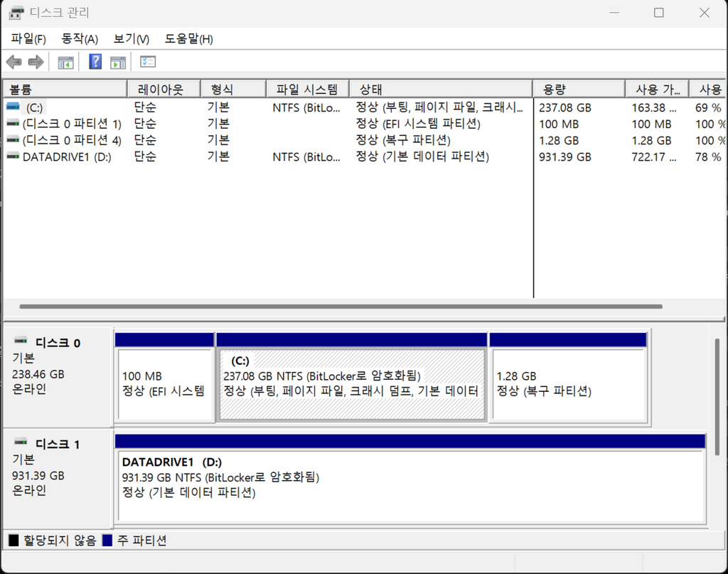Maximize the Disk Management window
Screen dimensions: 728x574
pos(659,13)
